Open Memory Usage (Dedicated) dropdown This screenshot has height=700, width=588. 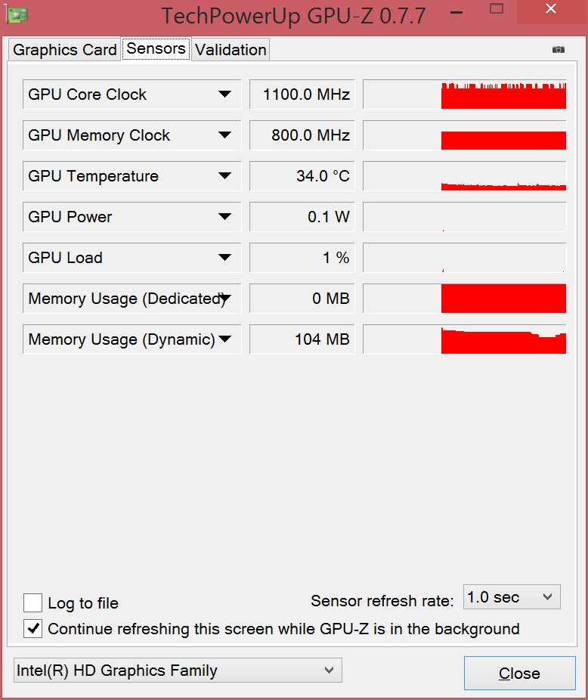(x=224, y=299)
